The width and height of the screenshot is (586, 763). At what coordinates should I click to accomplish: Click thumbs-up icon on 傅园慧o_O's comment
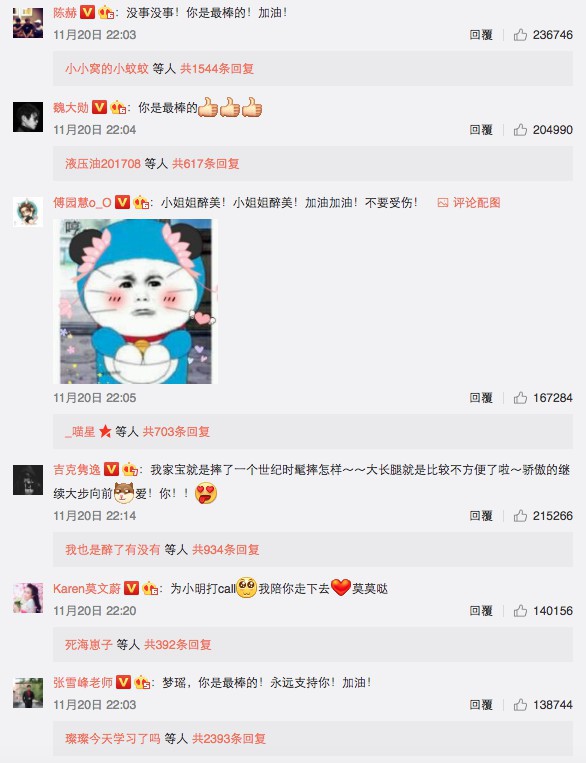coord(520,398)
